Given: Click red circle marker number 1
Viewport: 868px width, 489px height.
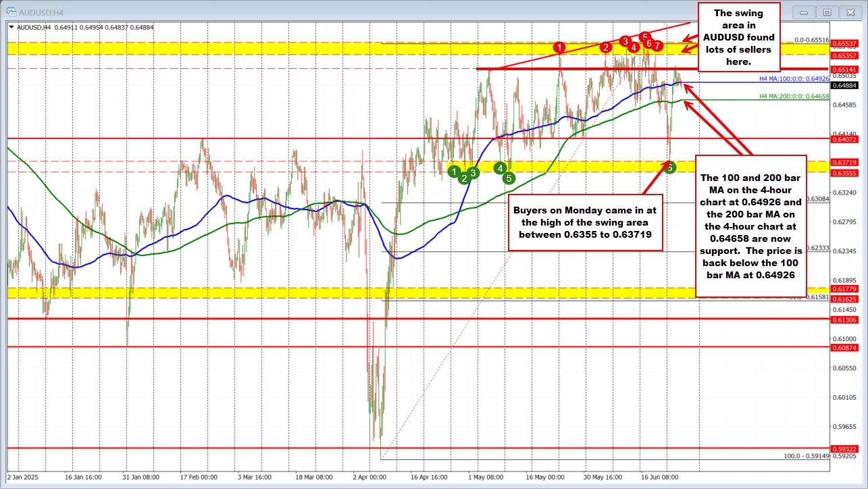Looking at the screenshot, I should 559,47.
